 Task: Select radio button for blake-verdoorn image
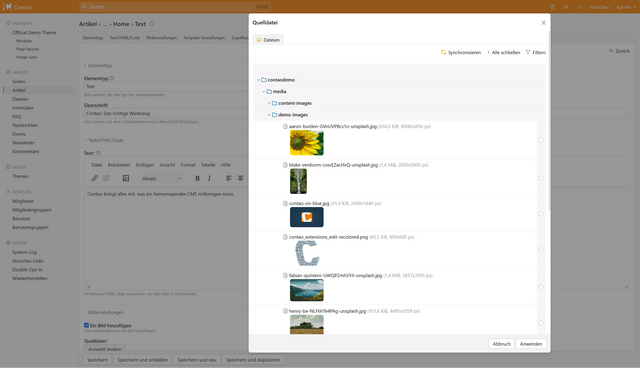point(540,178)
